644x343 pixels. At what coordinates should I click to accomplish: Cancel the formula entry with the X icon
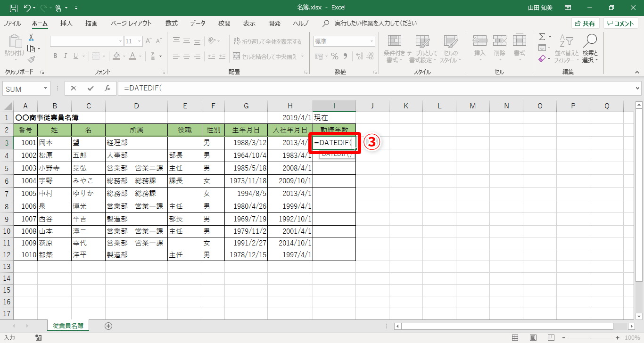coord(74,88)
